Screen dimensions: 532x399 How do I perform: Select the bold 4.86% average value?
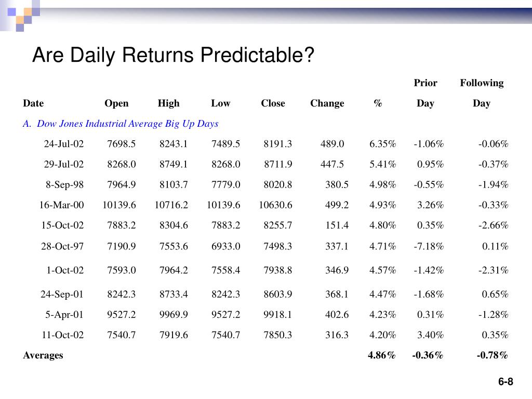382,355
